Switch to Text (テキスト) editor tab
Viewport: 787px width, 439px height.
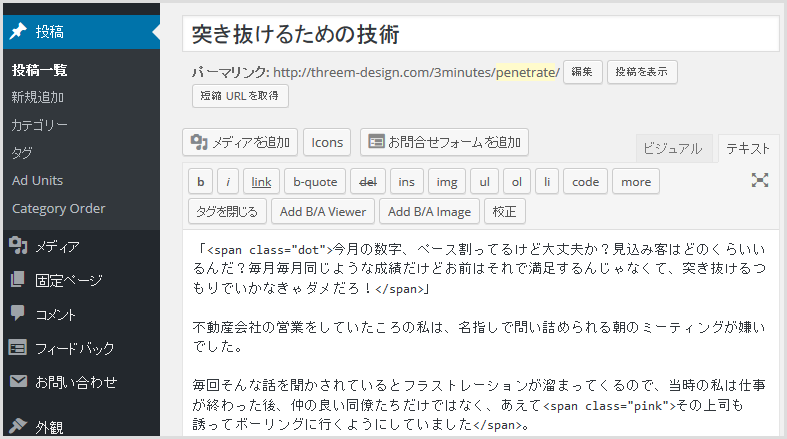[748, 148]
